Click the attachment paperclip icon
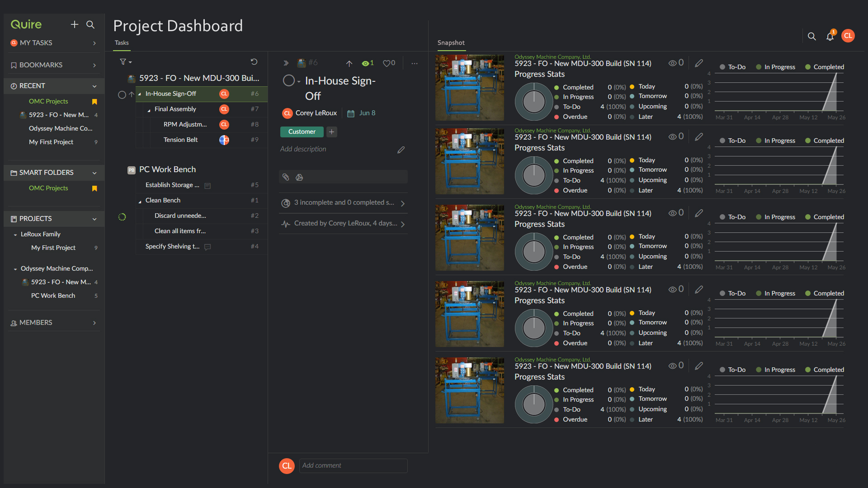The image size is (868, 488). coord(286,177)
